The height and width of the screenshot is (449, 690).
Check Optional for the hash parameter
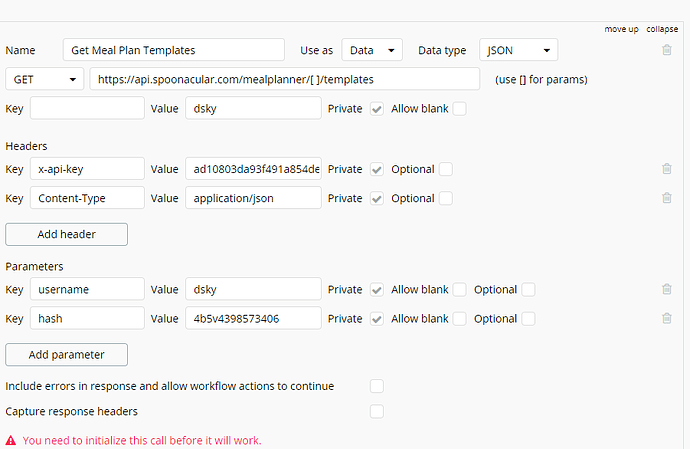coord(528,318)
